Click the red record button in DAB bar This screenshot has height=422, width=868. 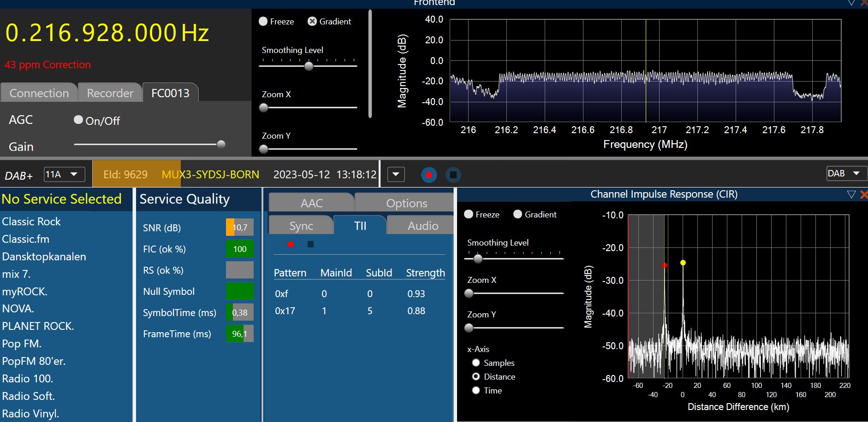(x=429, y=175)
